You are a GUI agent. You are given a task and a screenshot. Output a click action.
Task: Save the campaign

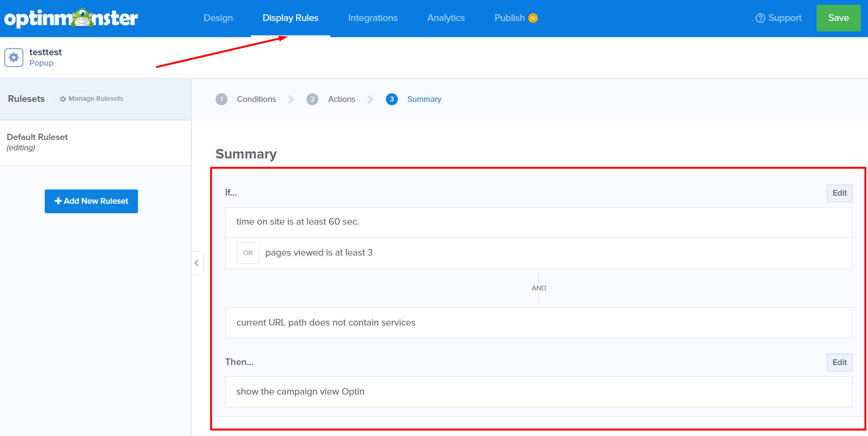tap(838, 18)
